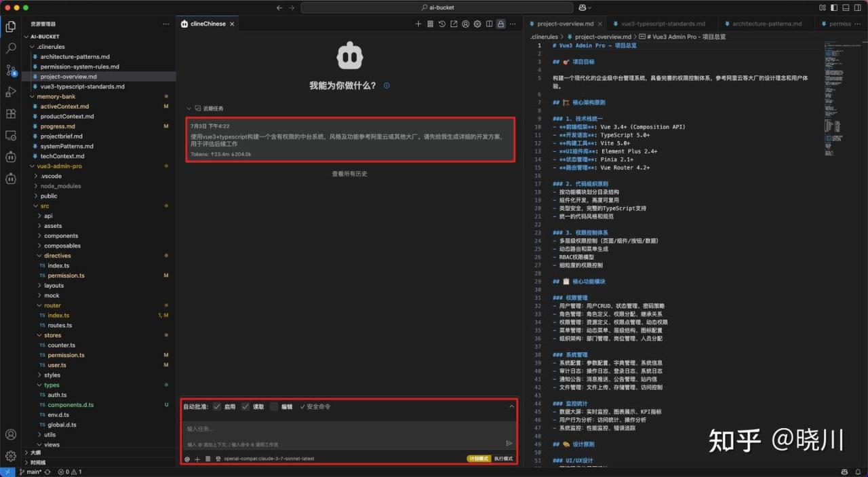
Task: Navigate back with the title bar arrow
Action: pos(279,7)
